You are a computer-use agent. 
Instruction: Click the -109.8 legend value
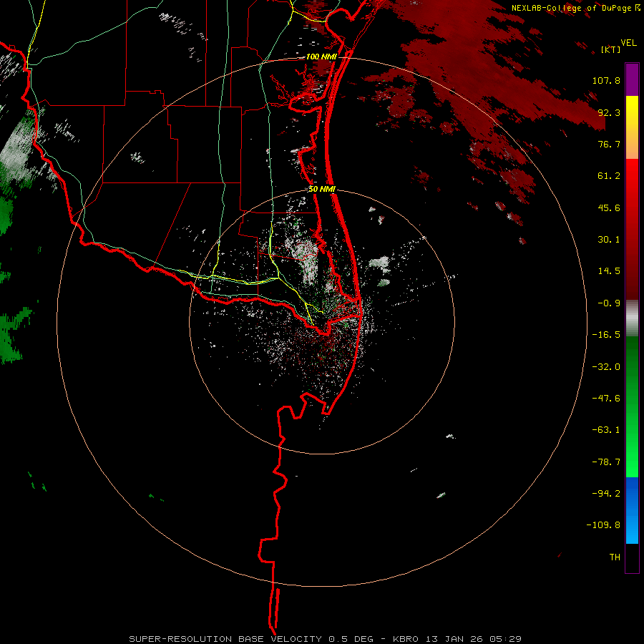point(603,525)
